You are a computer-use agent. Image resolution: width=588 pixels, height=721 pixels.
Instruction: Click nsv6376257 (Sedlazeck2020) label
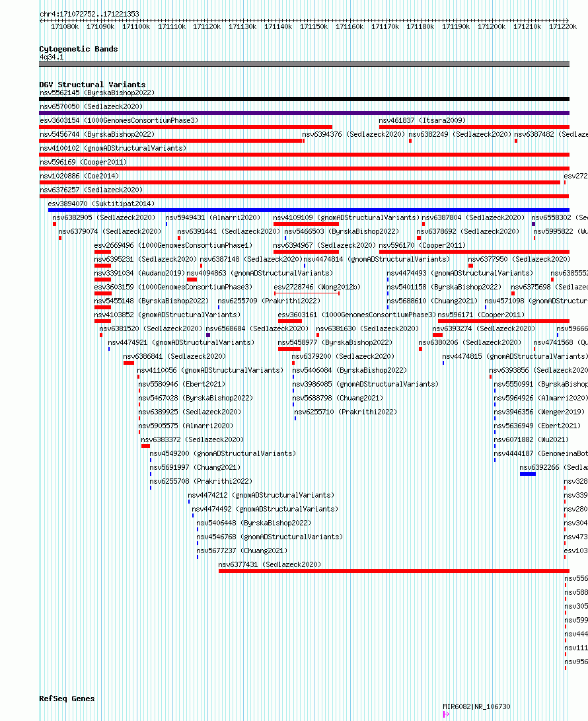(x=91, y=190)
